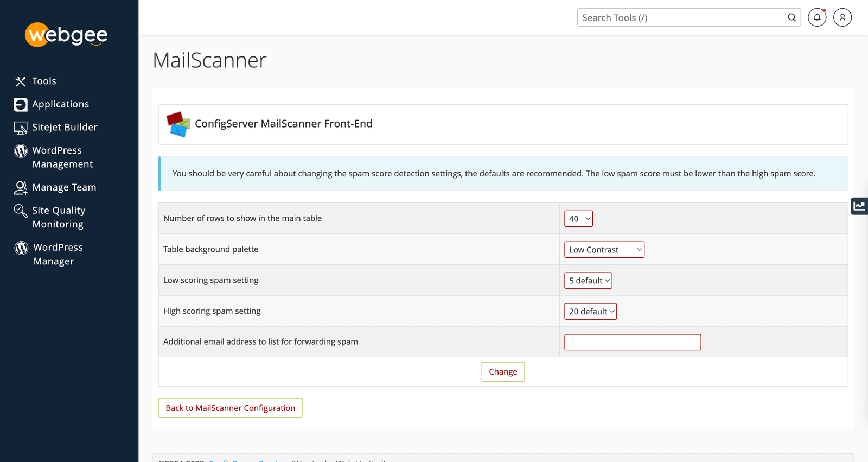The width and height of the screenshot is (868, 462).
Task: Open the rows-to-show dropdown set to 40
Action: coord(578,219)
